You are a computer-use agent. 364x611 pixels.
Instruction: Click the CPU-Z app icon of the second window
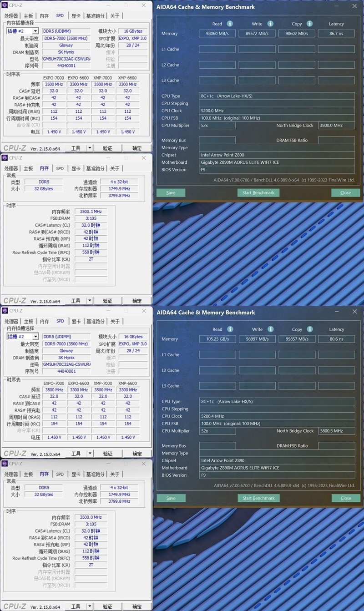click(x=5, y=158)
